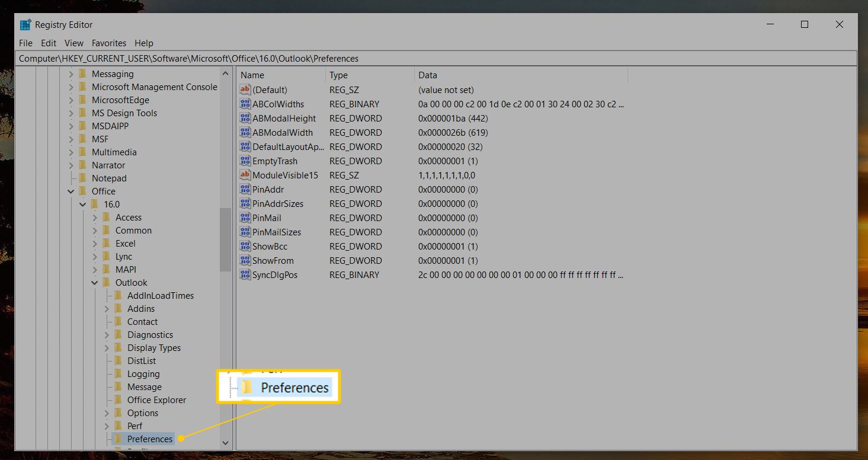Viewport: 868px width, 460px height.
Task: Select the DistList key
Action: (142, 360)
